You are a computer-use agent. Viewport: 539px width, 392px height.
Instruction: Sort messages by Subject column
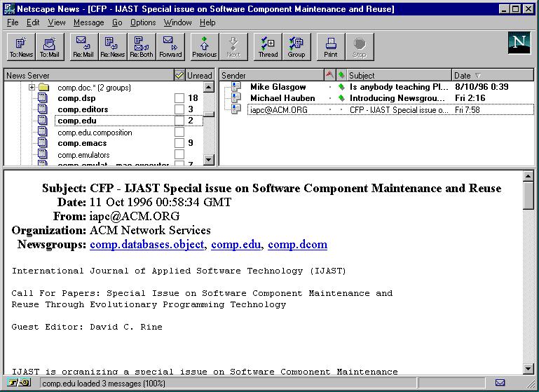coord(399,75)
